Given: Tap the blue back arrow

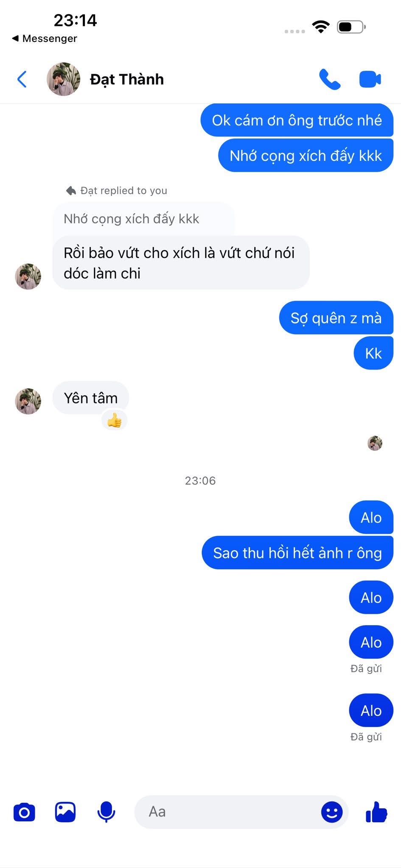Looking at the screenshot, I should point(22,79).
